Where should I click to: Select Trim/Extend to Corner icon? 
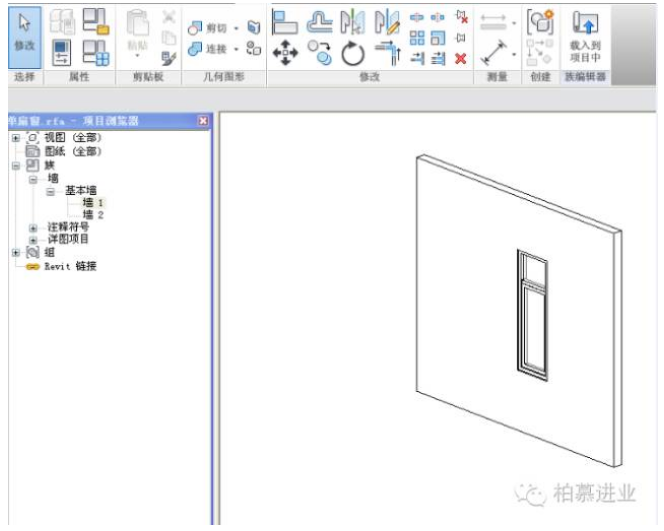pyautogui.click(x=388, y=53)
